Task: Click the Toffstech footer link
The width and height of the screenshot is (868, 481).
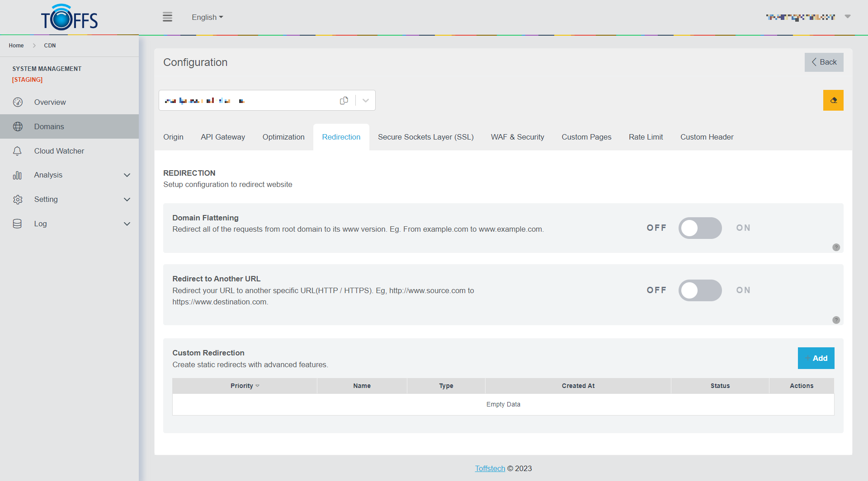Action: (x=490, y=468)
